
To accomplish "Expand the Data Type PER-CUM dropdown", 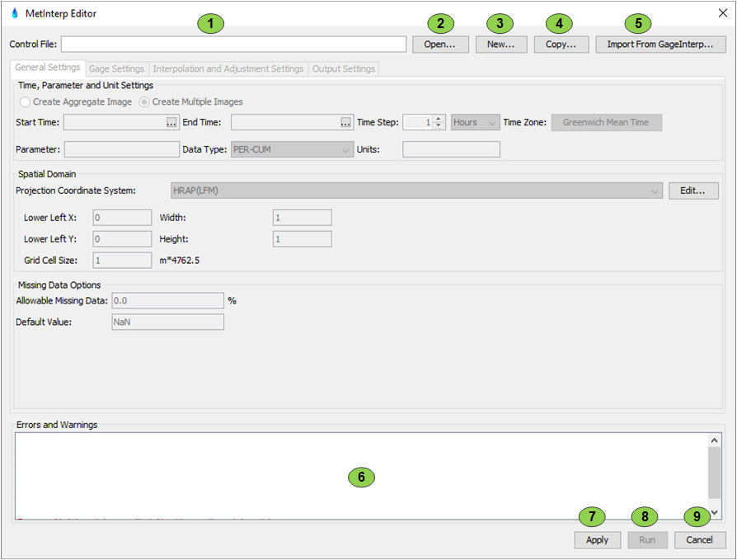I will tap(292, 150).
